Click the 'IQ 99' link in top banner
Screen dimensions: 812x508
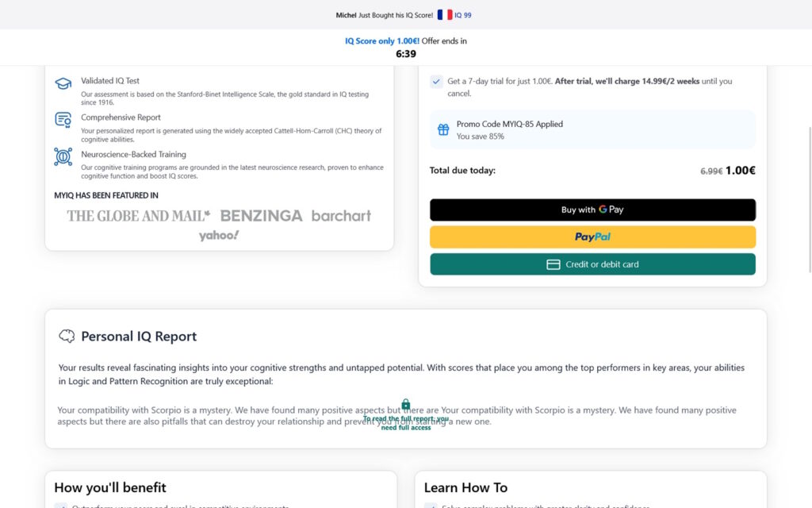[x=463, y=16]
